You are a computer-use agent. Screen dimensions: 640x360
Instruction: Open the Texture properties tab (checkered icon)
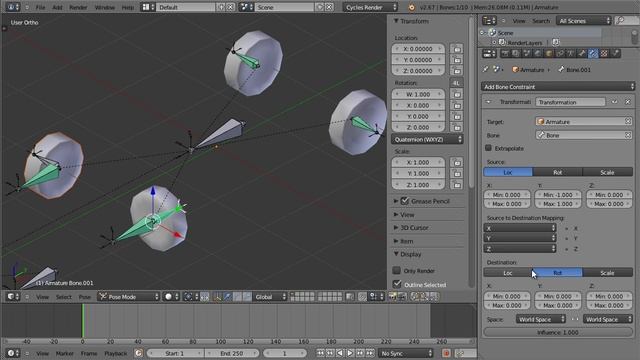click(604, 53)
